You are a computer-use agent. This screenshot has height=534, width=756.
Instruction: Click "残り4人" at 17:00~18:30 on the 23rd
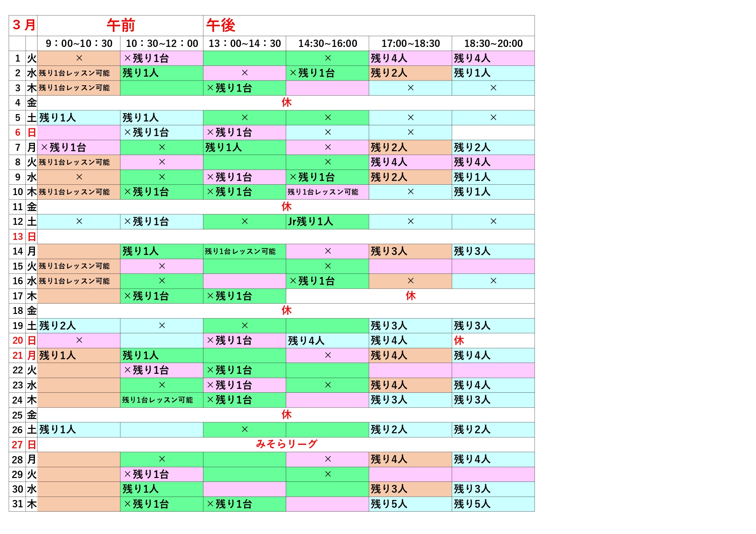click(389, 385)
